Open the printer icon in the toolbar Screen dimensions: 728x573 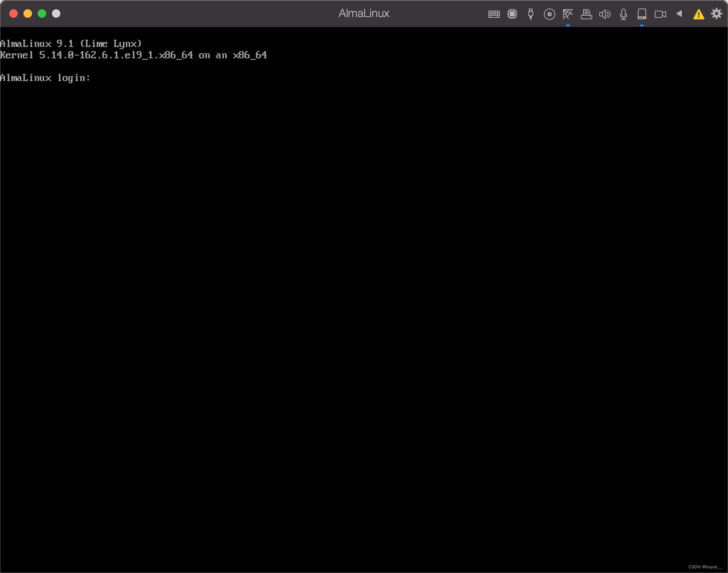pos(586,14)
